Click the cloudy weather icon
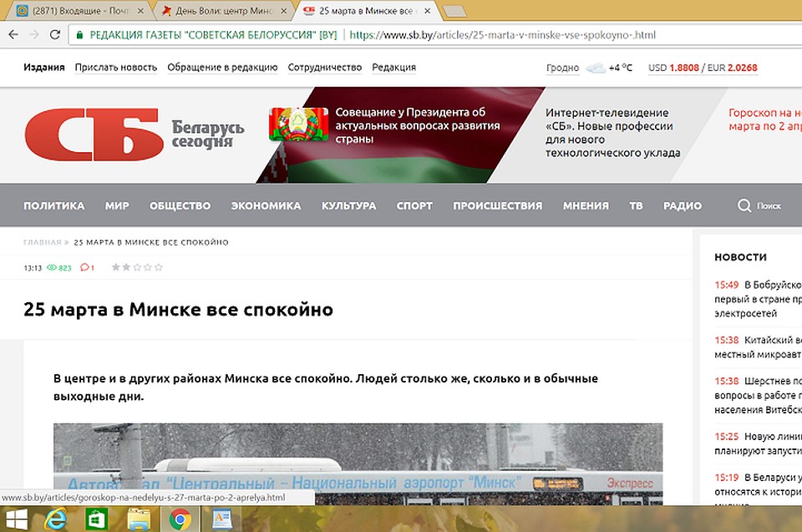Image resolution: width=802 pixels, height=532 pixels. (x=596, y=68)
